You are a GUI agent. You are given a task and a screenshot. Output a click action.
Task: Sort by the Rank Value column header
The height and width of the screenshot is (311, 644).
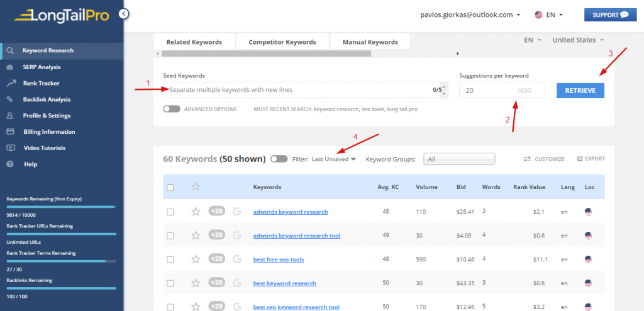[x=529, y=187]
